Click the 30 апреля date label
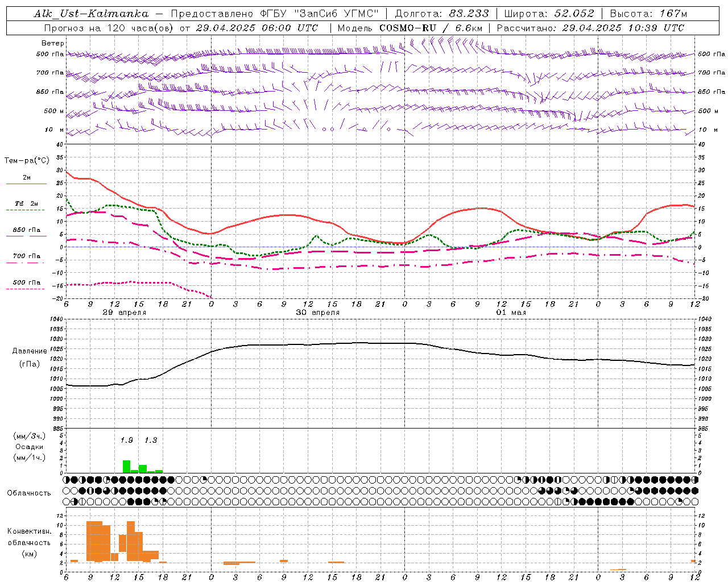Viewport: 728px width, 582px height. [317, 313]
